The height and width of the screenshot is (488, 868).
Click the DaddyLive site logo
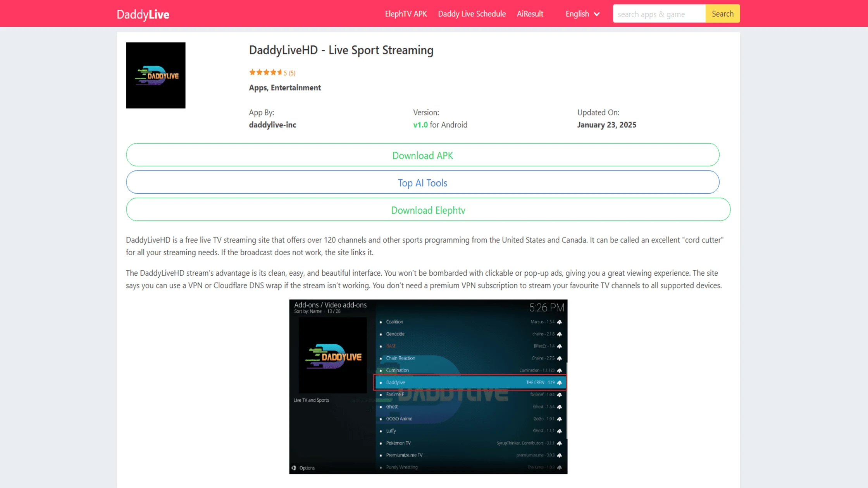(x=143, y=14)
